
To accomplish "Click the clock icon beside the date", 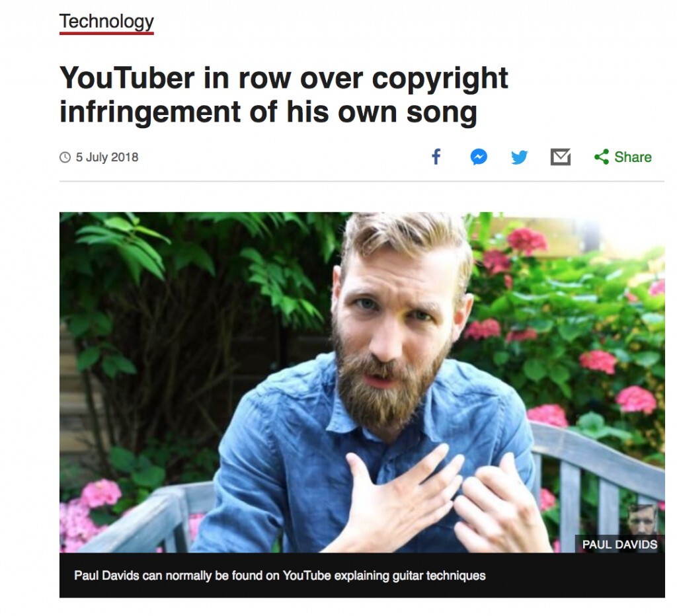I will (65, 157).
